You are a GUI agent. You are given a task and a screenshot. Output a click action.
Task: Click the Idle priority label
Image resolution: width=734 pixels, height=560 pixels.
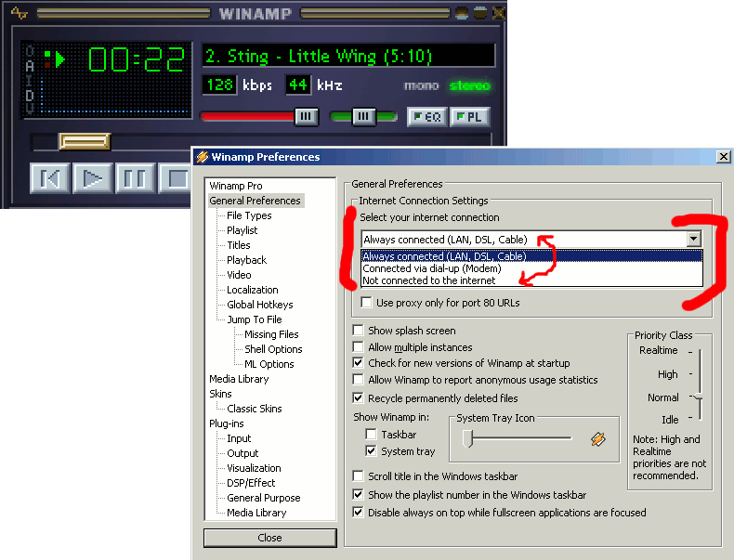[670, 420]
